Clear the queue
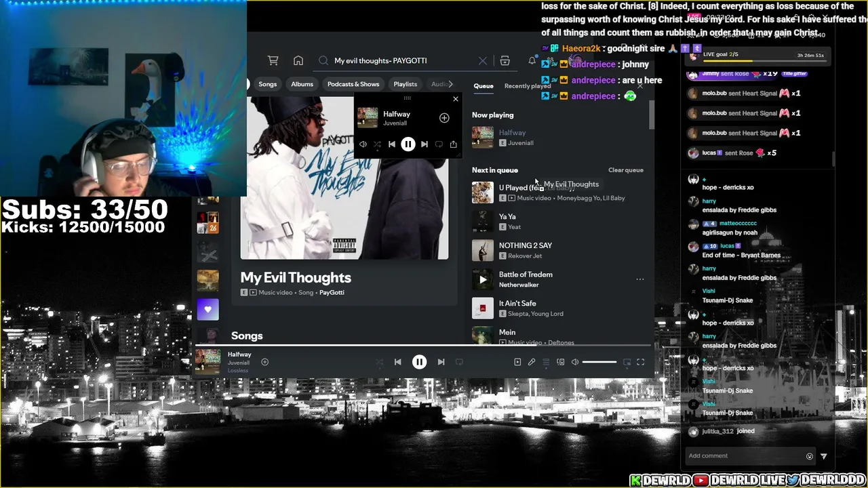 point(626,170)
